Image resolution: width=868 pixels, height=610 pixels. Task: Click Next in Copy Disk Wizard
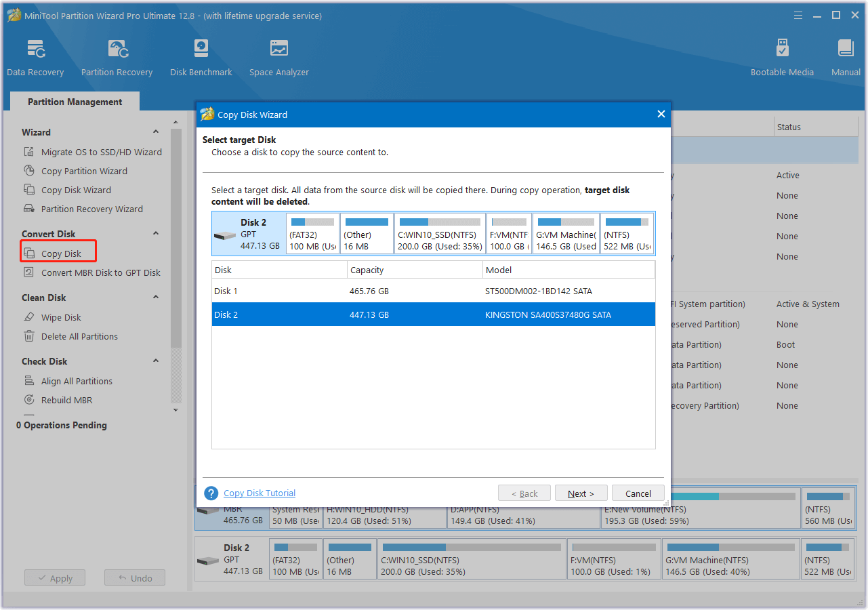[581, 493]
